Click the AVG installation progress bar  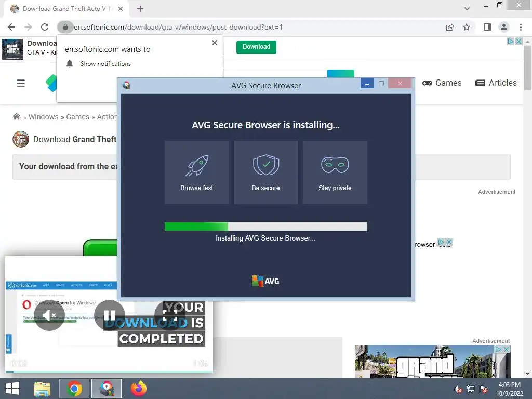tap(265, 227)
